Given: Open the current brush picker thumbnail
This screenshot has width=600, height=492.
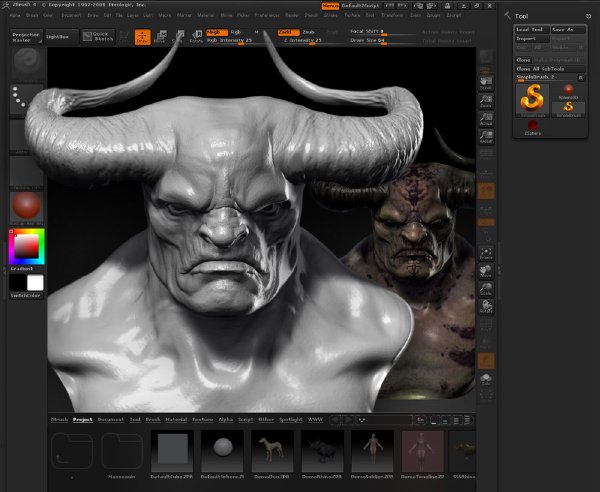Looking at the screenshot, I should tap(27, 61).
